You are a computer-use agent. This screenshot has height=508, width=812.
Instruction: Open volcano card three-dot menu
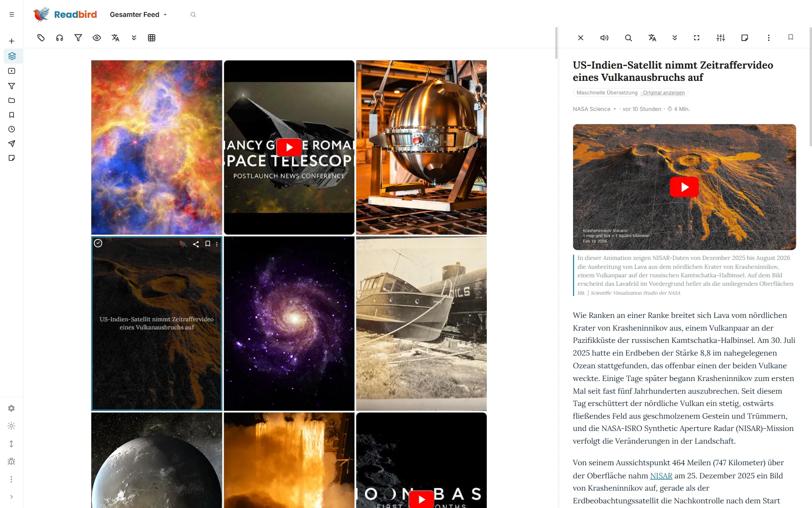pyautogui.click(x=217, y=244)
